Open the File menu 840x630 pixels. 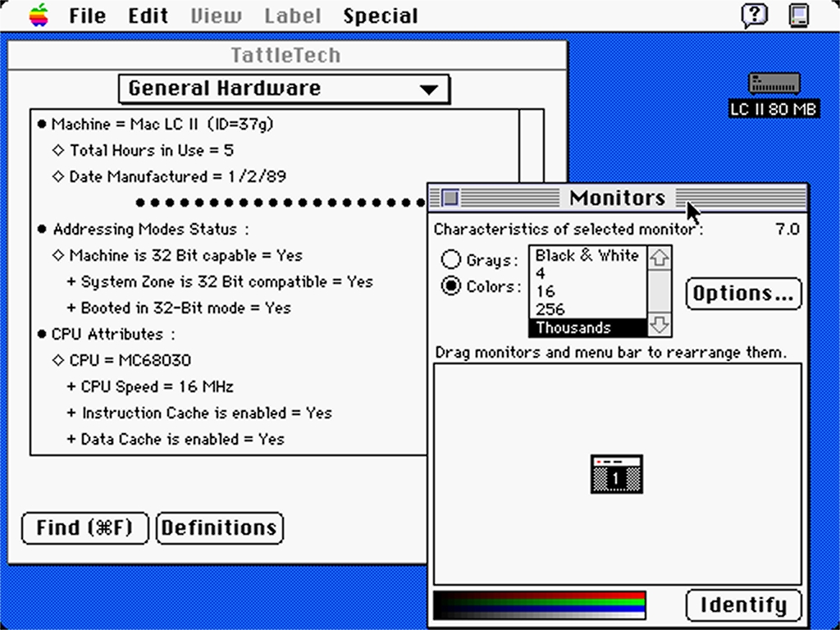click(86, 14)
